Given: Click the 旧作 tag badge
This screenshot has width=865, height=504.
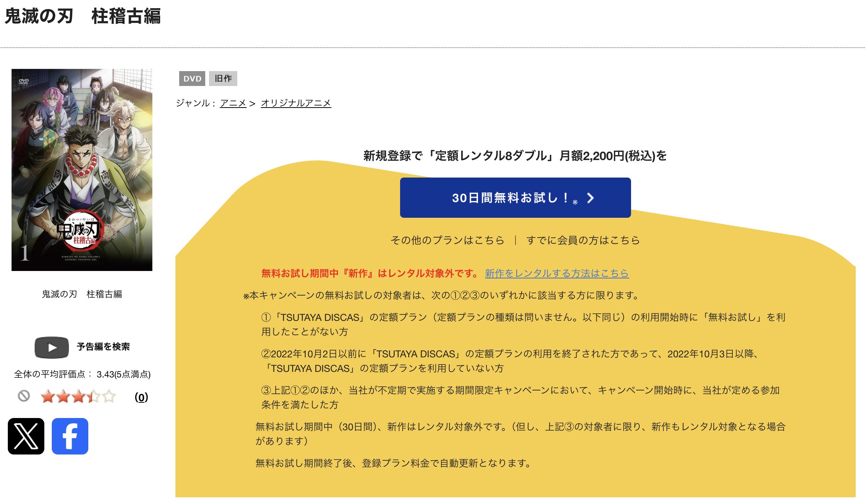Looking at the screenshot, I should (x=223, y=79).
